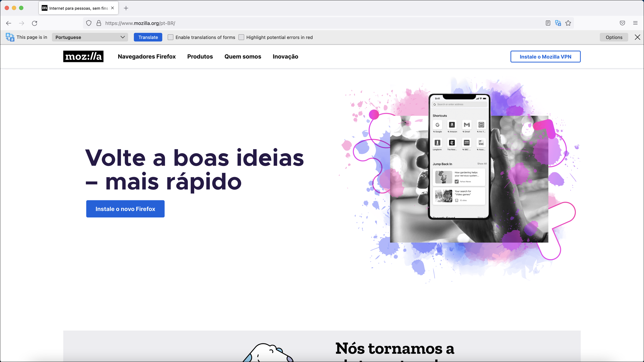The width and height of the screenshot is (644, 362).
Task: Dismiss the translation bar
Action: 638,37
